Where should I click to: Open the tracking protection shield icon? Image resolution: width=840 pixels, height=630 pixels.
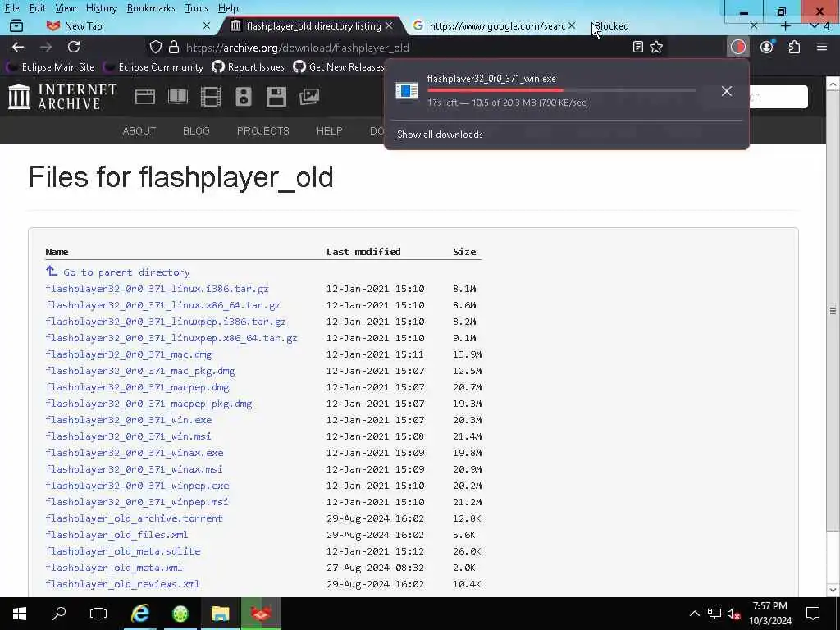point(155,47)
